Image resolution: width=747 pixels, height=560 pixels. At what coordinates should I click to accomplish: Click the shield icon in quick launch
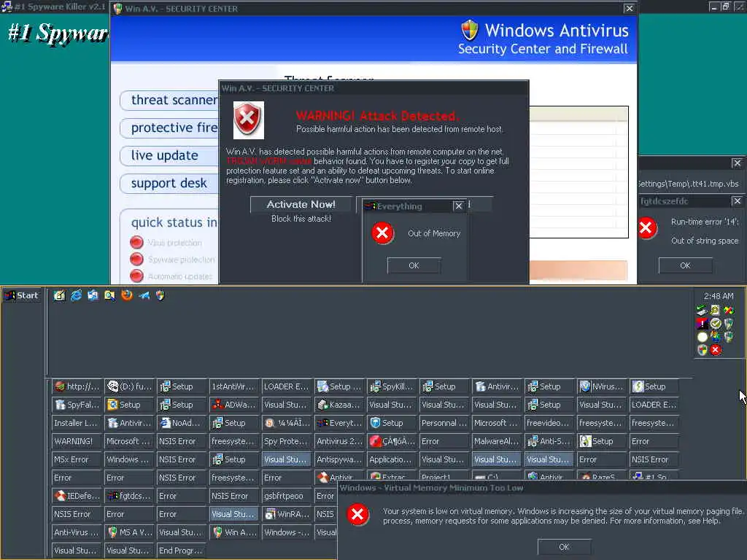pos(160,296)
